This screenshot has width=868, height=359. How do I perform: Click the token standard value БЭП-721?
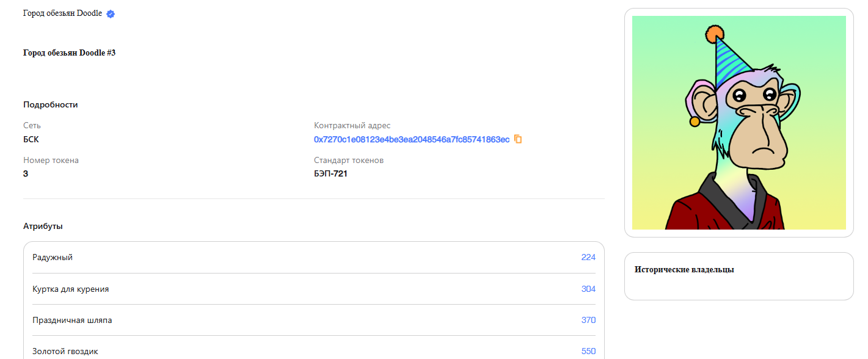click(331, 173)
